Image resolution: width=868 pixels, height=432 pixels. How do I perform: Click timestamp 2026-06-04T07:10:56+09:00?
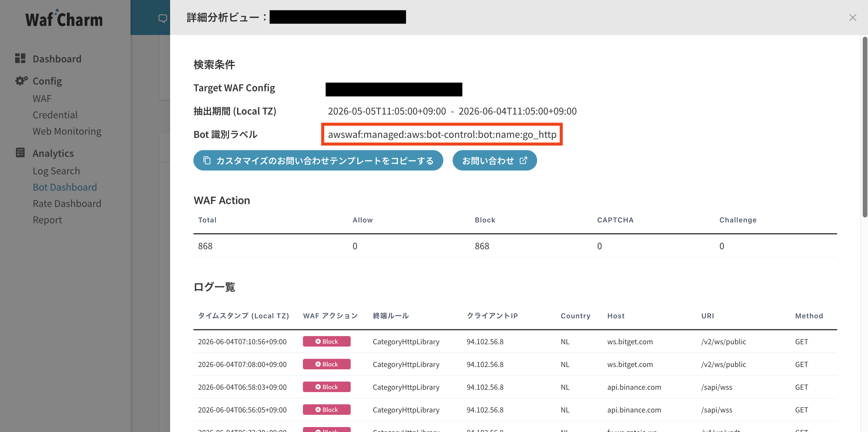[242, 342]
